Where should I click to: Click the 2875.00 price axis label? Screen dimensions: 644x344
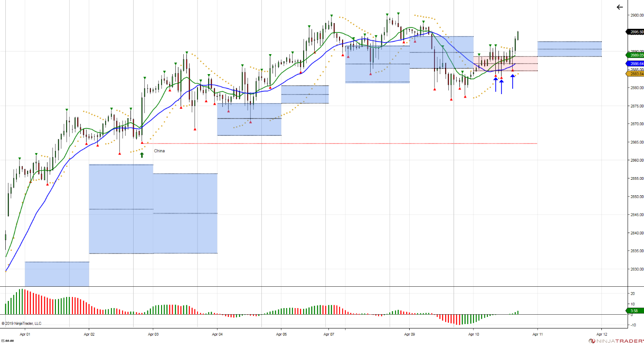637,106
